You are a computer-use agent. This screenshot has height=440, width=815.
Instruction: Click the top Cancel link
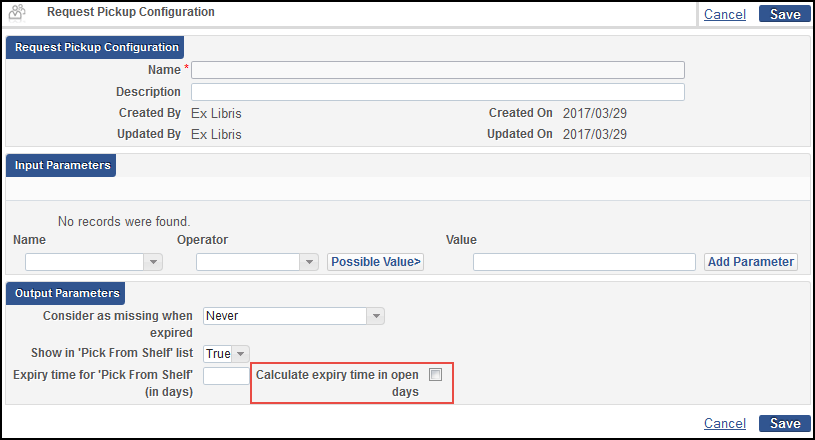coord(725,14)
